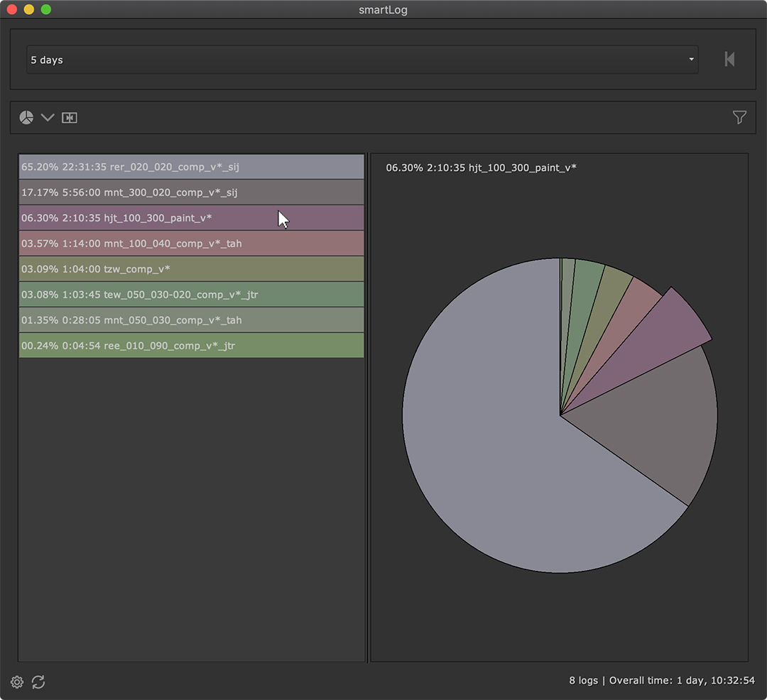Select the mnt_050_030_comp_v*_tah log row
This screenshot has width=767, height=700.
coord(191,320)
